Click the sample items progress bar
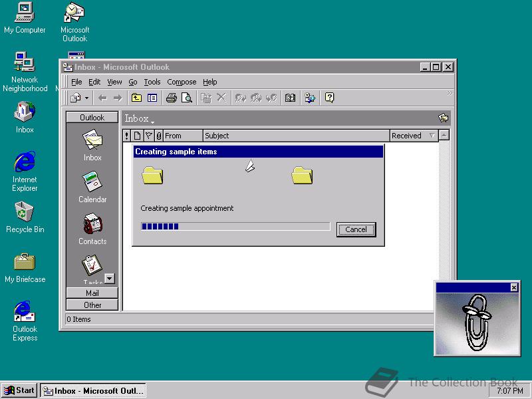The width and height of the screenshot is (532, 399). [x=235, y=226]
